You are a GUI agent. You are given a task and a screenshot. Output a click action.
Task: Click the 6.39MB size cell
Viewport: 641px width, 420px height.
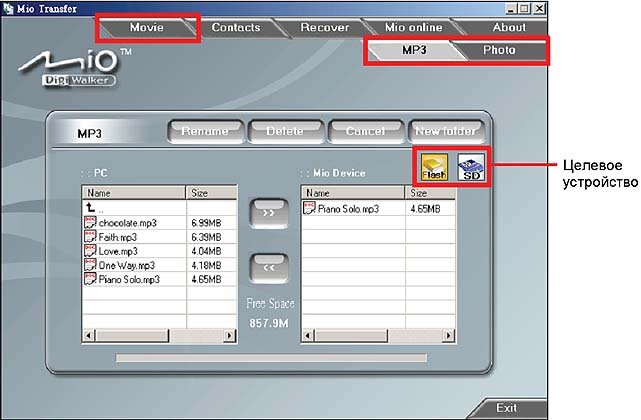[x=206, y=237]
